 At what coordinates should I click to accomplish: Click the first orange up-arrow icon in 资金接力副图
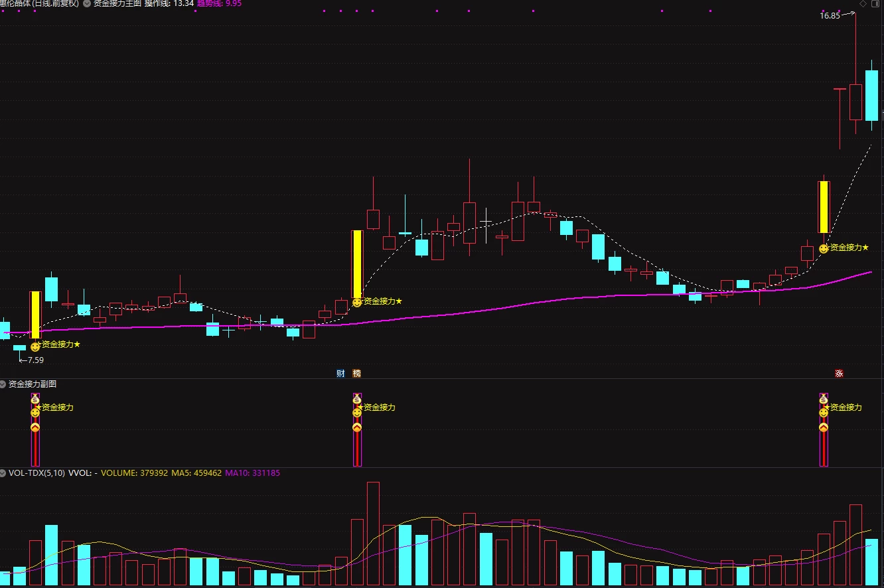[35, 427]
